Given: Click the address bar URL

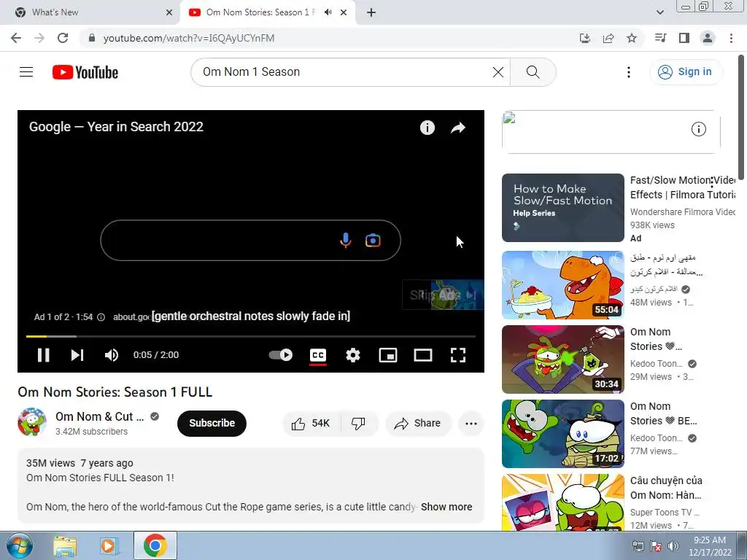Looking at the screenshot, I should pos(189,38).
